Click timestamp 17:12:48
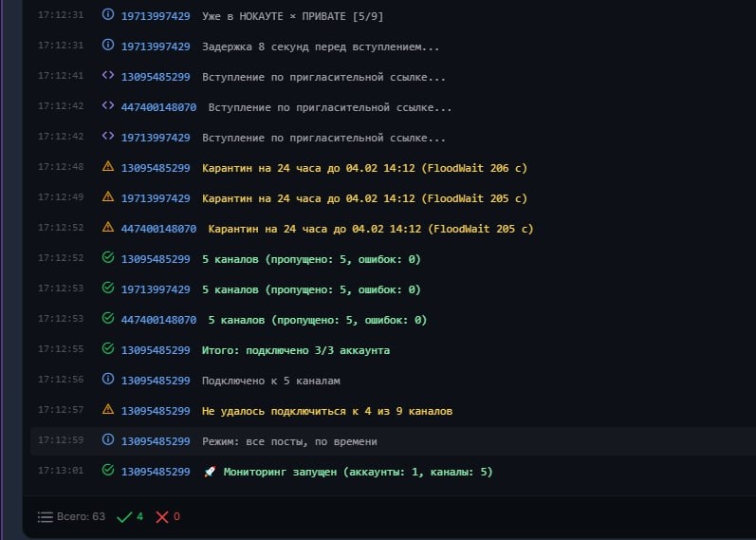 point(61,167)
